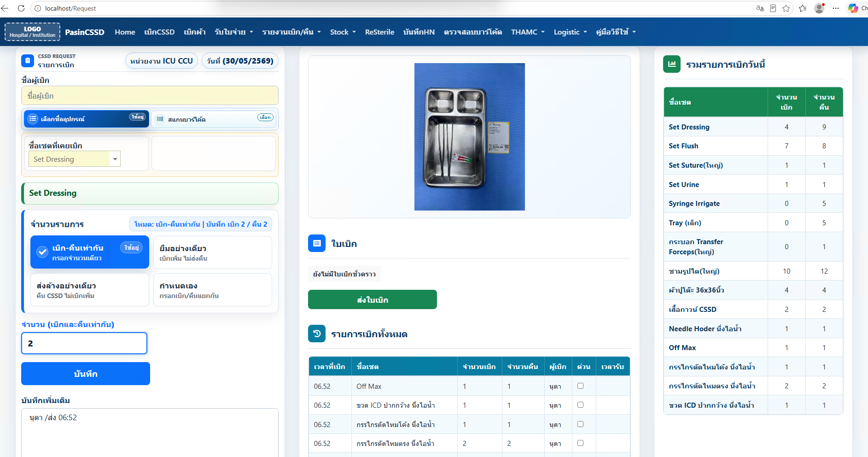Click Syringe Irrigate in today's summary
Screen dimensions: 868x457
coord(694,203)
